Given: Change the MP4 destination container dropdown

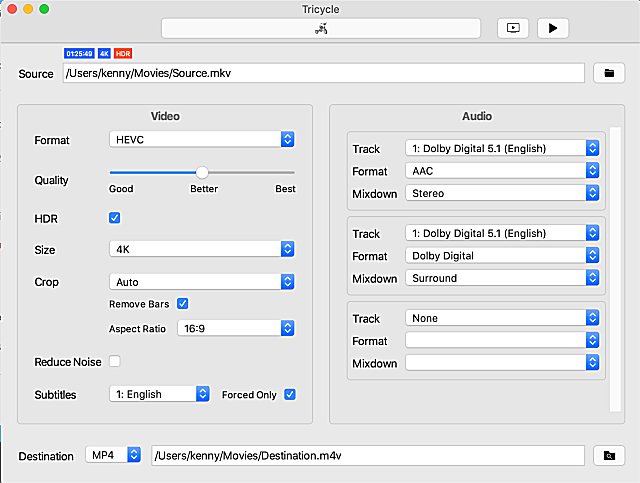Looking at the screenshot, I should 114,456.
